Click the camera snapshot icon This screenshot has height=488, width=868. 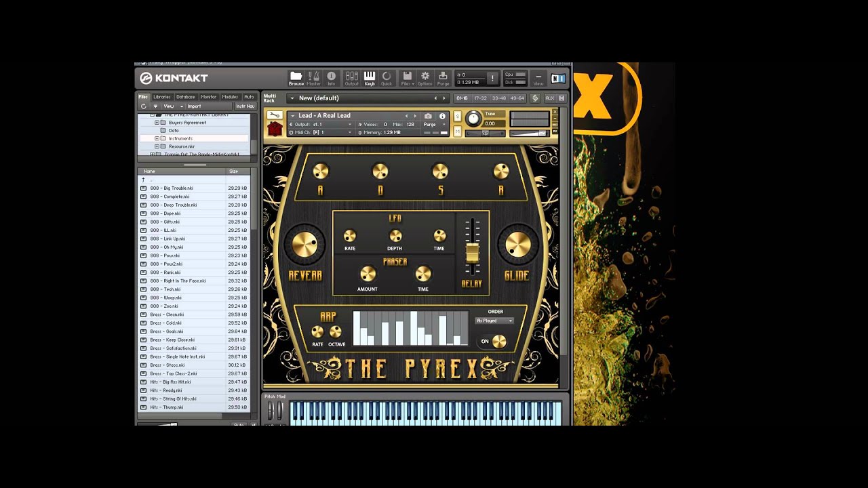pyautogui.click(x=428, y=116)
